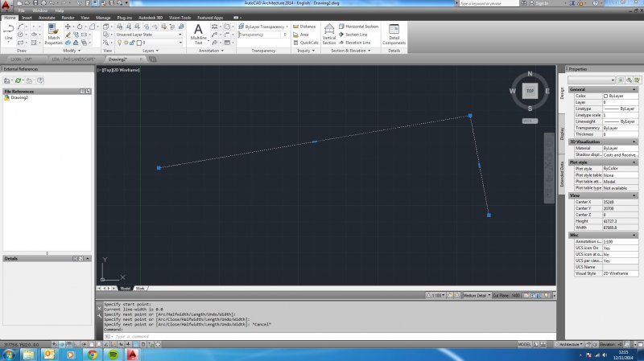The image size is (644, 361).
Task: Click the Windows Start button
Action: [x=8, y=355]
